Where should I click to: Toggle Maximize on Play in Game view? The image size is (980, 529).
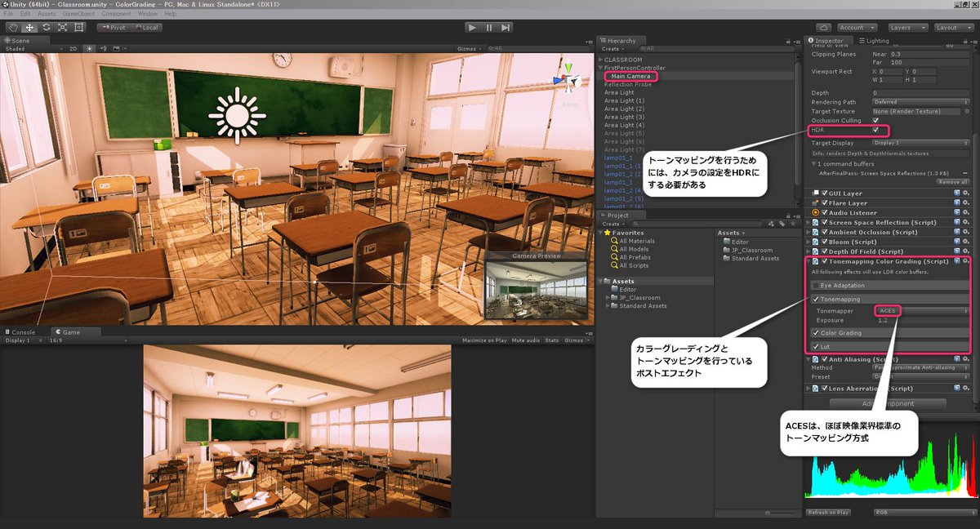(x=485, y=340)
